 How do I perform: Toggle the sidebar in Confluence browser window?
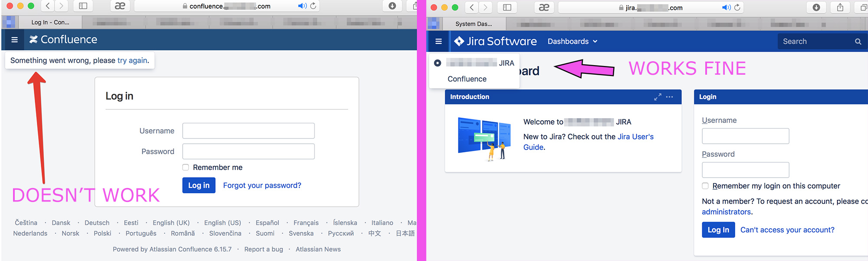point(83,6)
